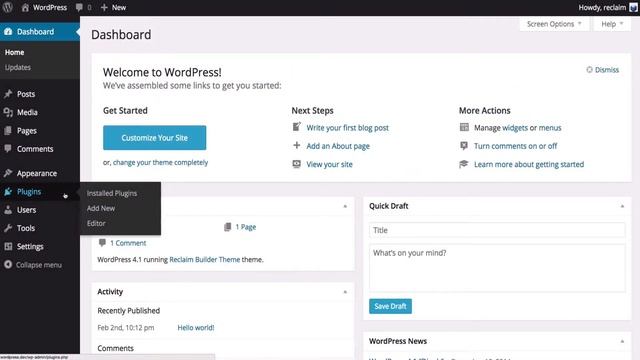Click the widgets icon beside Manage widgets
This screenshot has width=640, height=360.
(x=464, y=127)
